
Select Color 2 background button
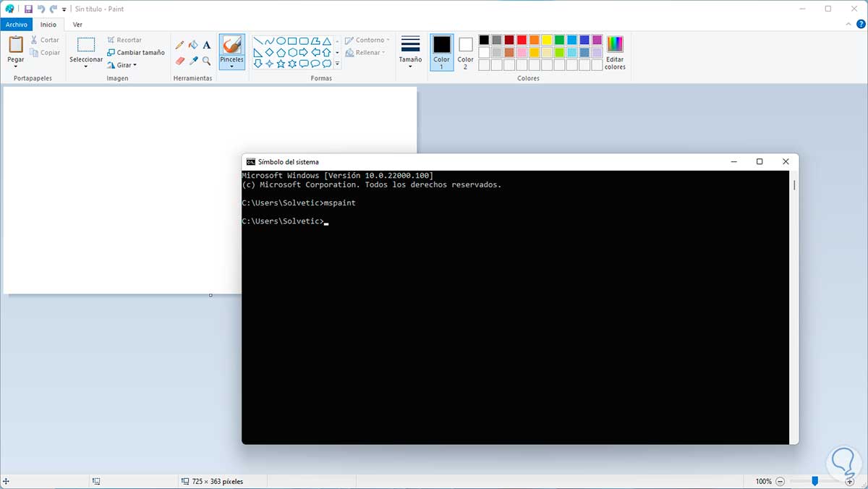pyautogui.click(x=465, y=52)
